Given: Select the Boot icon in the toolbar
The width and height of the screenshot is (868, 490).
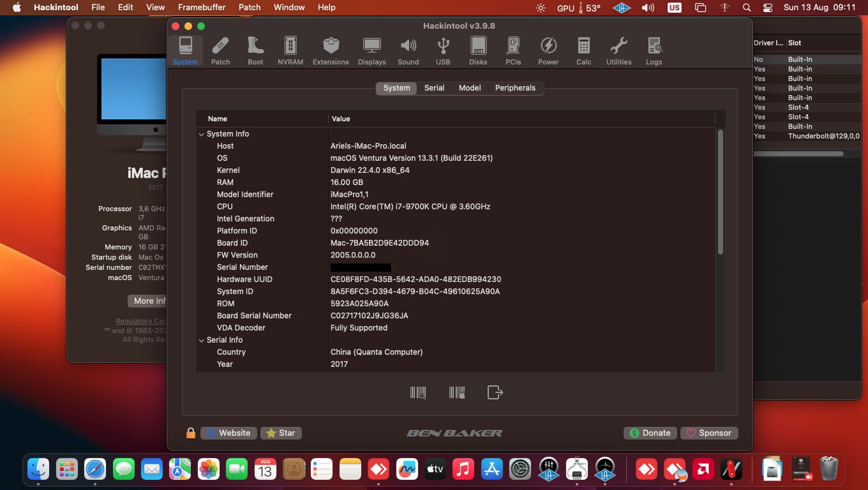Looking at the screenshot, I should point(255,49).
